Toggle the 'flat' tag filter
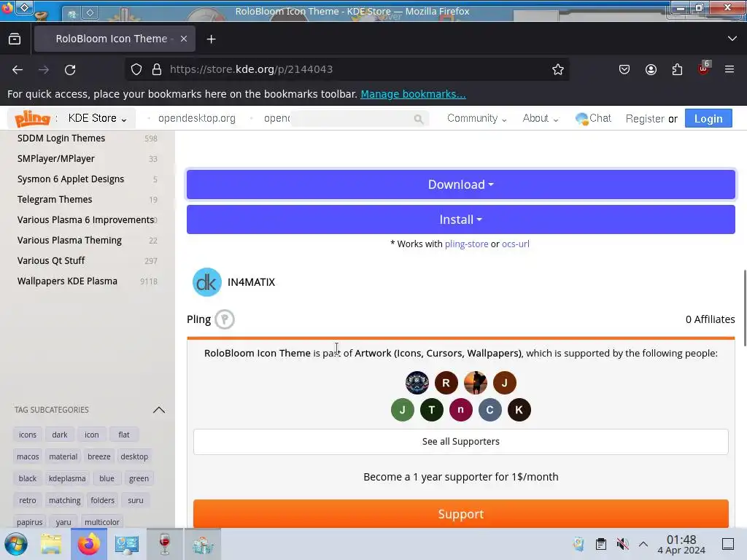 [x=124, y=435]
